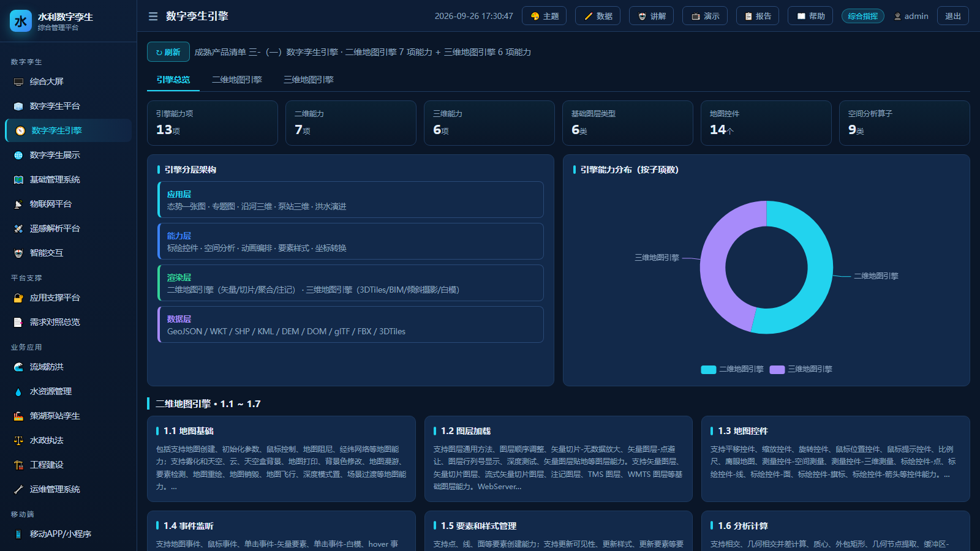Click the 水 app logo icon
This screenshot has width=980, height=551.
[21, 21]
